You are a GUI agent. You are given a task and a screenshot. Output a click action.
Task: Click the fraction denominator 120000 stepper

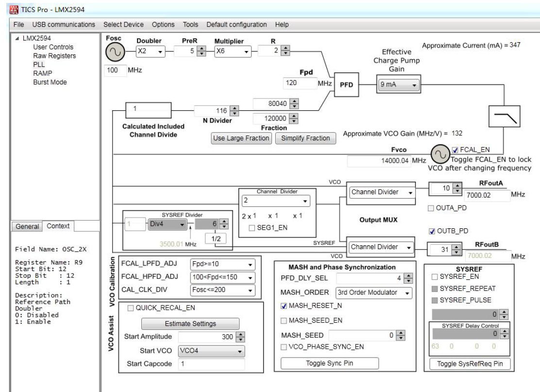[x=293, y=119]
